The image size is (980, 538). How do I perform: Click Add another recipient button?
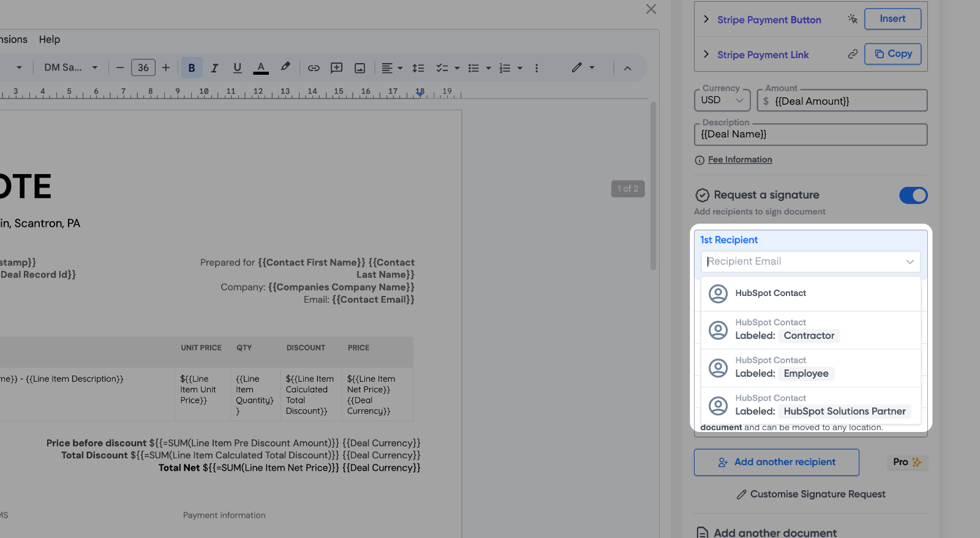click(776, 462)
